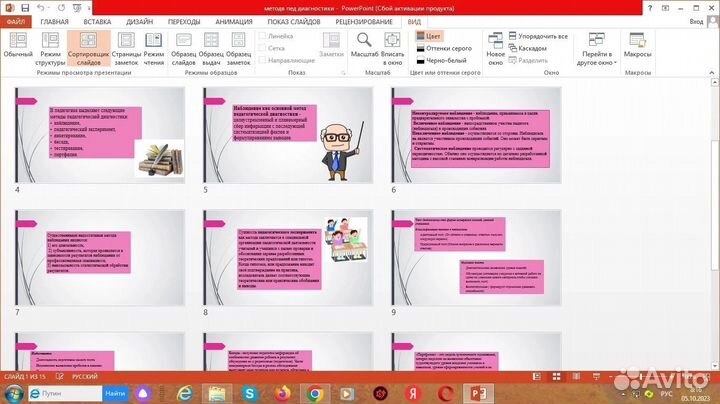Open ribbon display options icon

pyautogui.click(x=665, y=8)
